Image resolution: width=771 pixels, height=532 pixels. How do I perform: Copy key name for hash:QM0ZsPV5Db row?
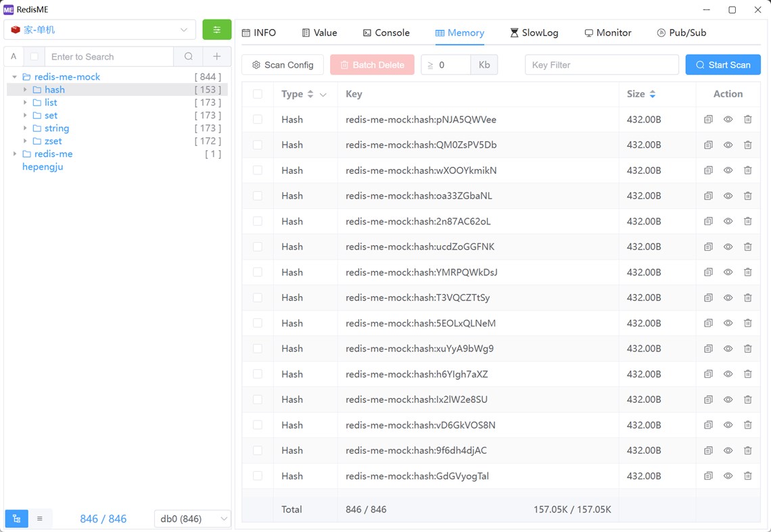[x=708, y=145]
